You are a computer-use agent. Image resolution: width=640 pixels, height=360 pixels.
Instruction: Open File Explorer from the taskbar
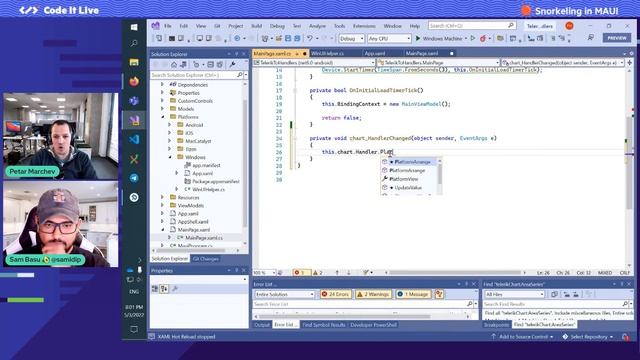[134, 62]
